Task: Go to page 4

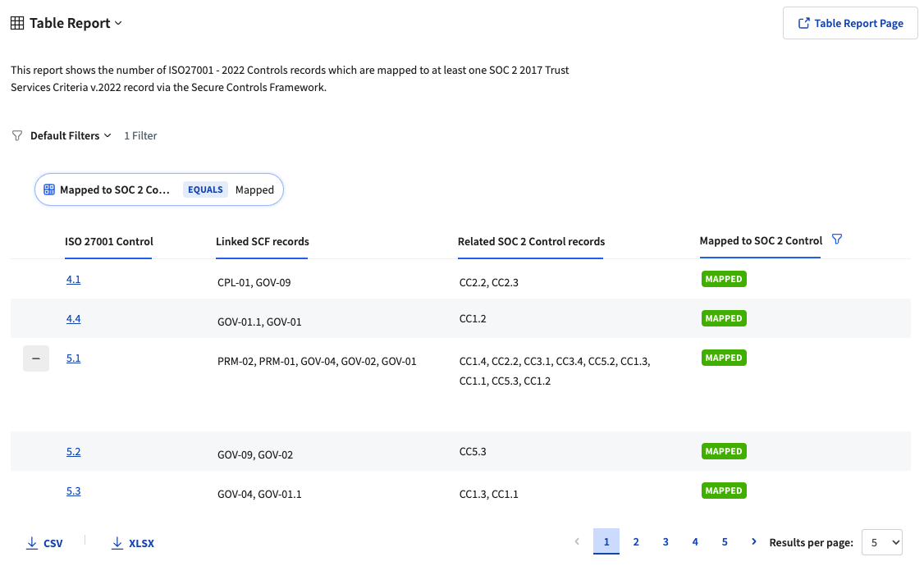Action: 695,541
